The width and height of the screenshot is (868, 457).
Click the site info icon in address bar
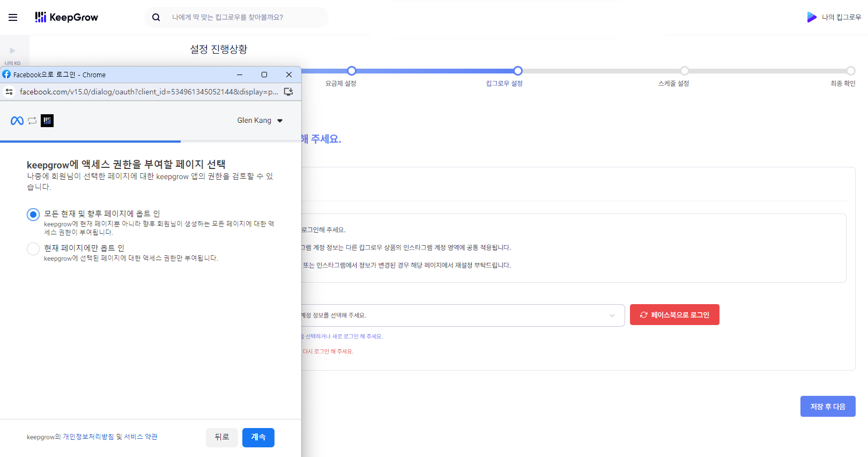[9, 92]
